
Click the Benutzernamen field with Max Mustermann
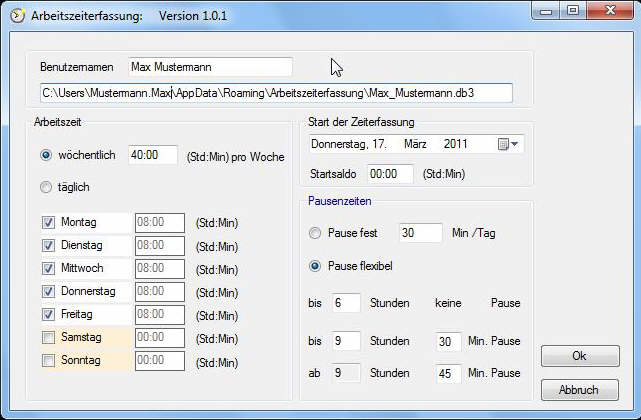point(210,67)
